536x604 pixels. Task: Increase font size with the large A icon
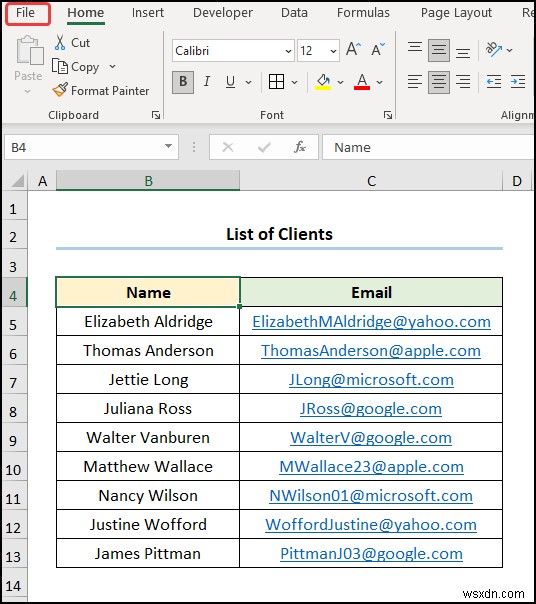tap(353, 50)
